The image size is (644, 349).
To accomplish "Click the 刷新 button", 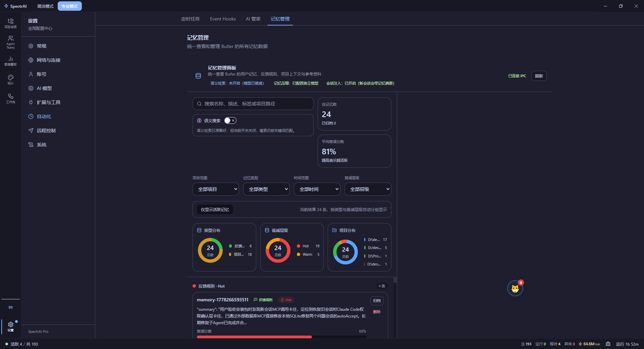I will click(x=539, y=76).
